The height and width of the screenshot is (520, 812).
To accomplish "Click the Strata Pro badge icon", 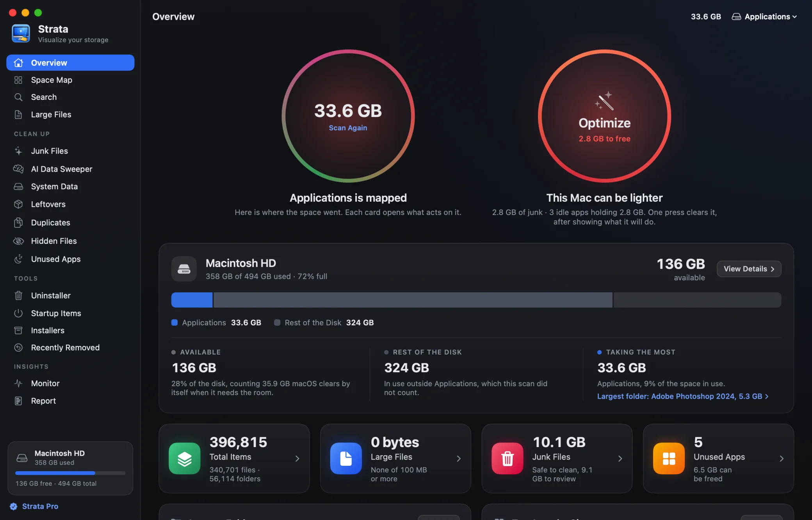I will click(x=14, y=506).
